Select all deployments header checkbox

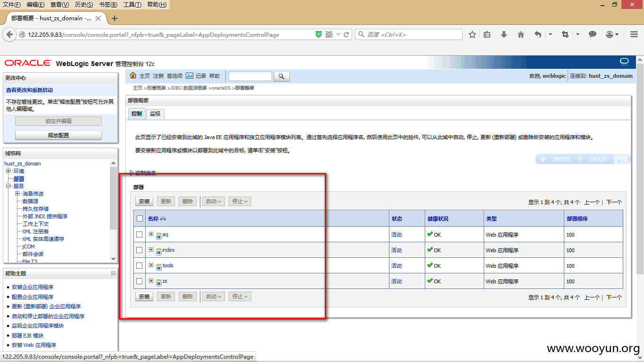(x=140, y=218)
